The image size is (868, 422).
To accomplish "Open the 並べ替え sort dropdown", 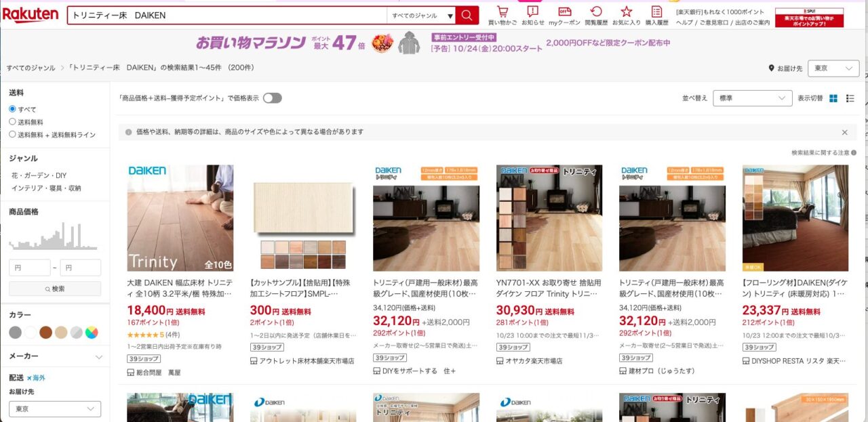I will (752, 98).
